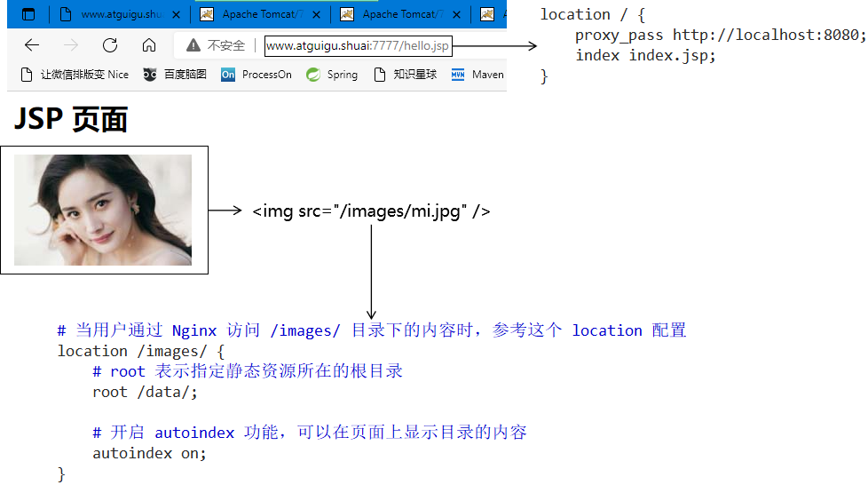This screenshot has height=485, width=868.
Task: Open the ProcessOn bookmark
Action: 256,75
